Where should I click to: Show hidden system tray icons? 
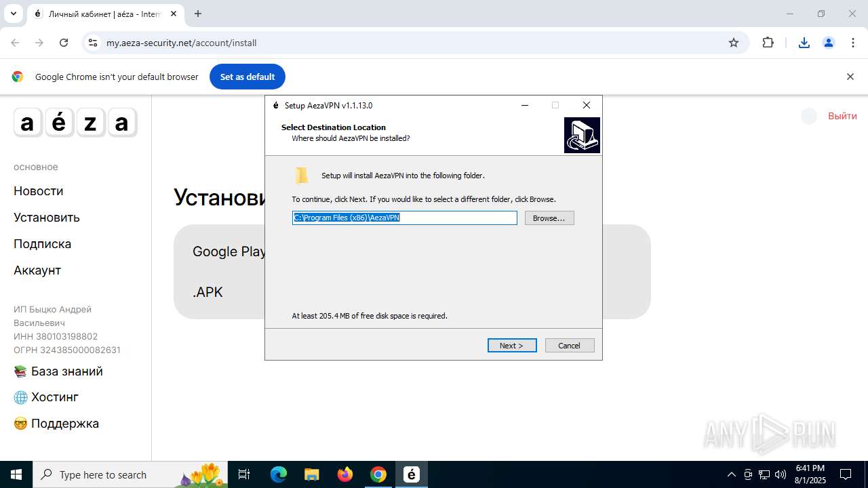coord(731,474)
